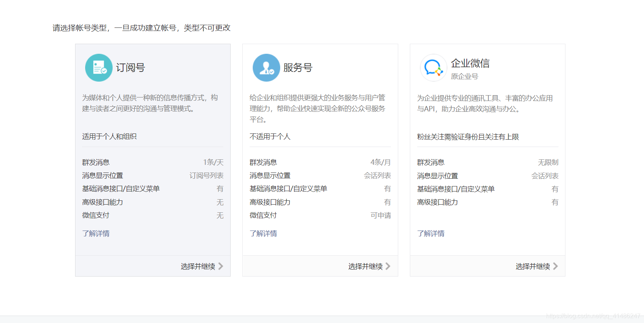Viewport: 644px width, 323px height.
Task: Click 消息显示位置 label in 服务号 card
Action: click(x=270, y=176)
